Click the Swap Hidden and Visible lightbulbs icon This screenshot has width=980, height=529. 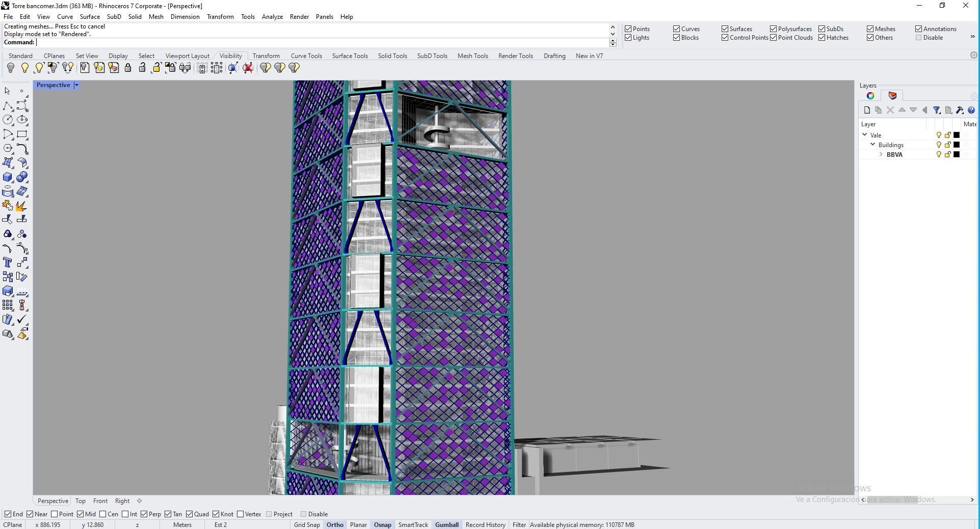(67, 68)
